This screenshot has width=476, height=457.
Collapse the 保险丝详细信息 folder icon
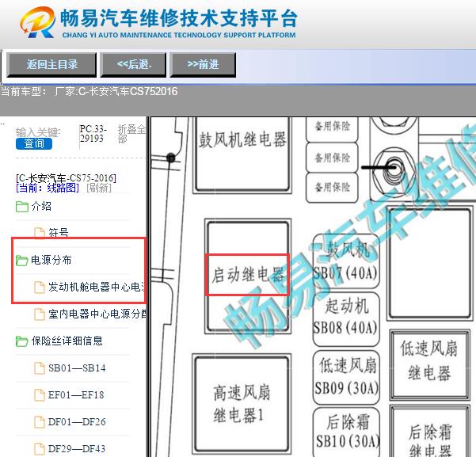(22, 341)
